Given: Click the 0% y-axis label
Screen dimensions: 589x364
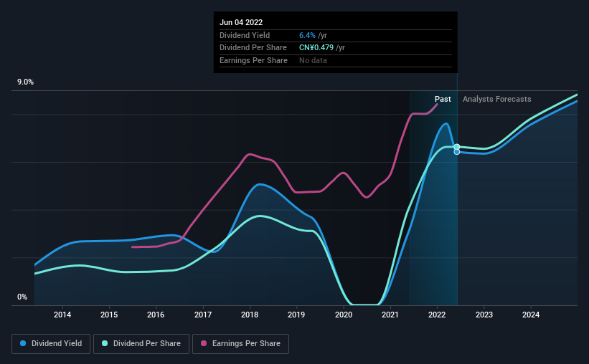Looking at the screenshot, I should [22, 297].
